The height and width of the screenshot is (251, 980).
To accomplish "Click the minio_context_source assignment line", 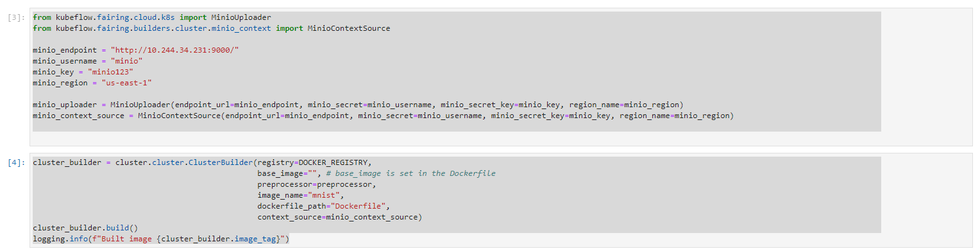I will (383, 116).
